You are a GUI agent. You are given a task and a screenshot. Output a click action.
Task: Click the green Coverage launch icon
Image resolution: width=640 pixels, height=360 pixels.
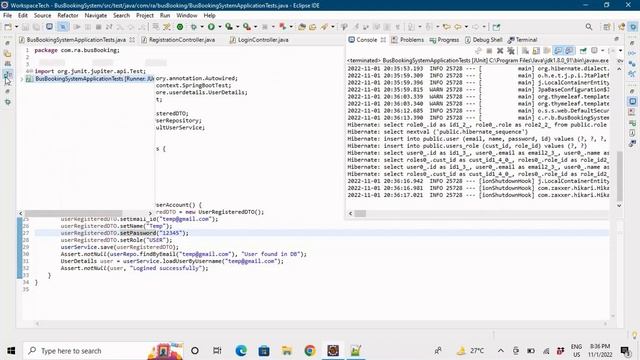tap(180, 27)
